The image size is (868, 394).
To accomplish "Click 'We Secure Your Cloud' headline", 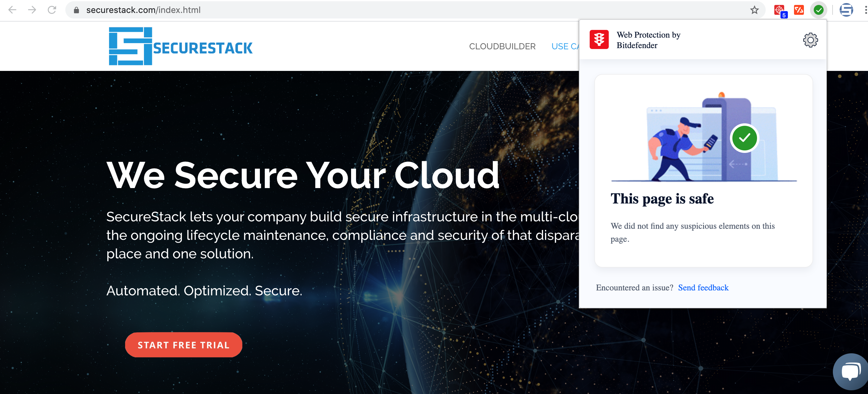I will (x=303, y=175).
